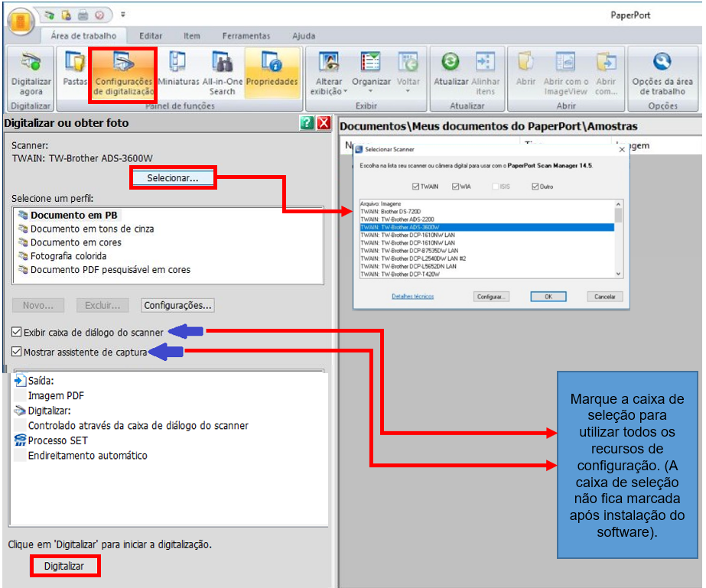Select TW-Brother DCP-T420W scanner

click(486, 275)
